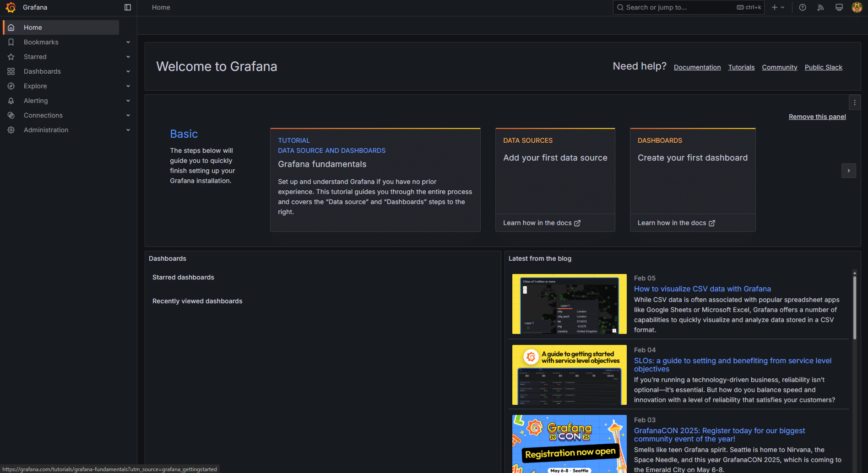This screenshot has height=473, width=868.
Task: Click the Home breadcrumb in top bar
Action: 161,7
